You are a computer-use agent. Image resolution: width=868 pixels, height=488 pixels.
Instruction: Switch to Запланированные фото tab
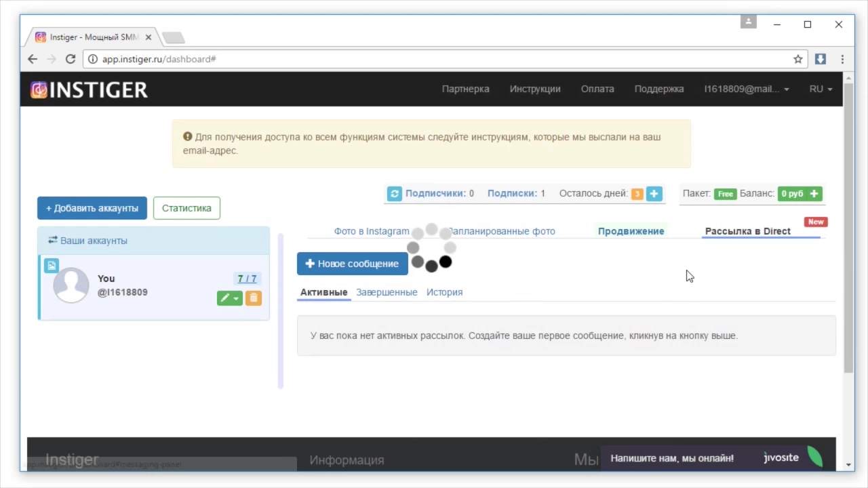coord(501,231)
